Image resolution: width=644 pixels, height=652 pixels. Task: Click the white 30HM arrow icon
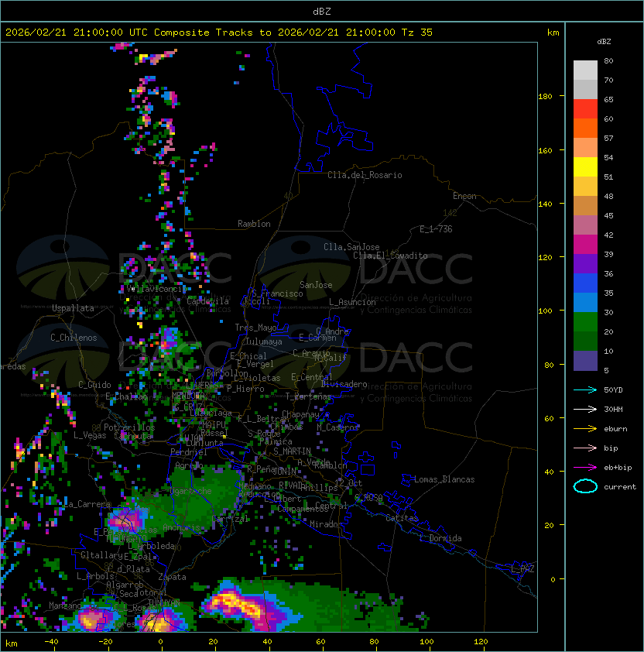585,409
